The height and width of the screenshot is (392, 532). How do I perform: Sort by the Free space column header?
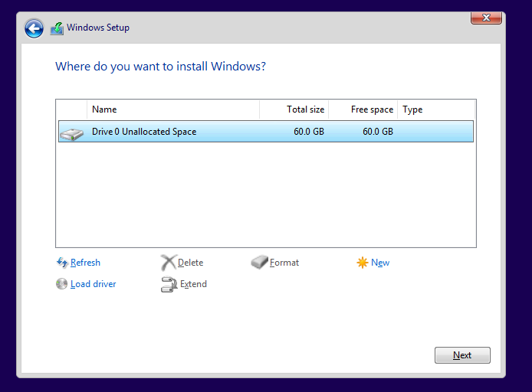pos(363,109)
